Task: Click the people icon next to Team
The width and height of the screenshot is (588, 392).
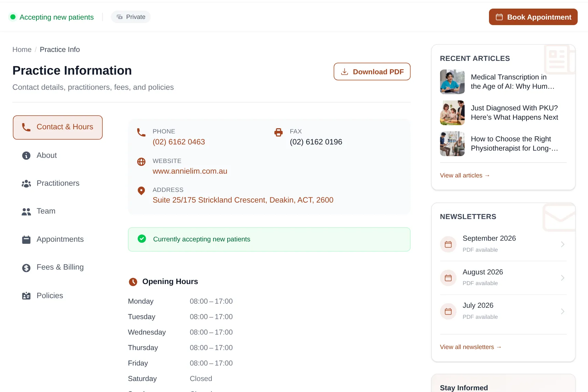Action: (26, 211)
